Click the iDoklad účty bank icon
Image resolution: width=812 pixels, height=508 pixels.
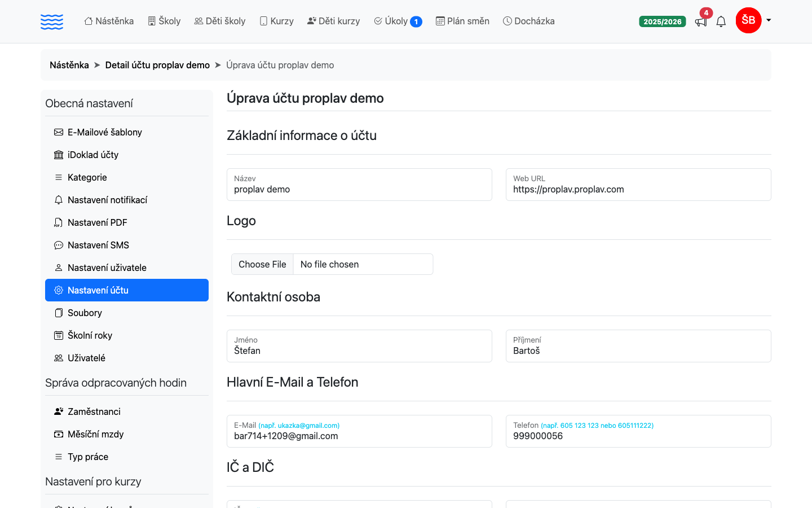(x=59, y=155)
